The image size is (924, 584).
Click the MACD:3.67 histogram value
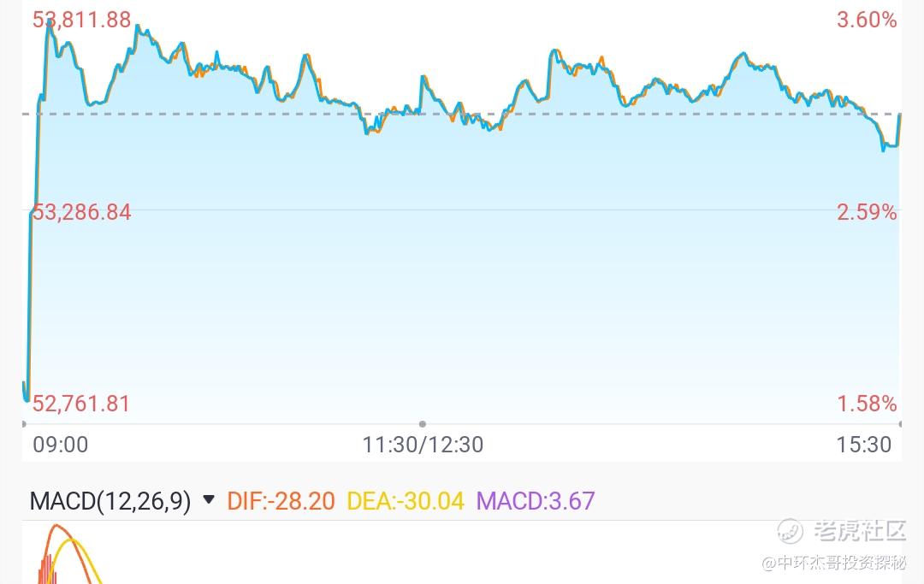[535, 501]
